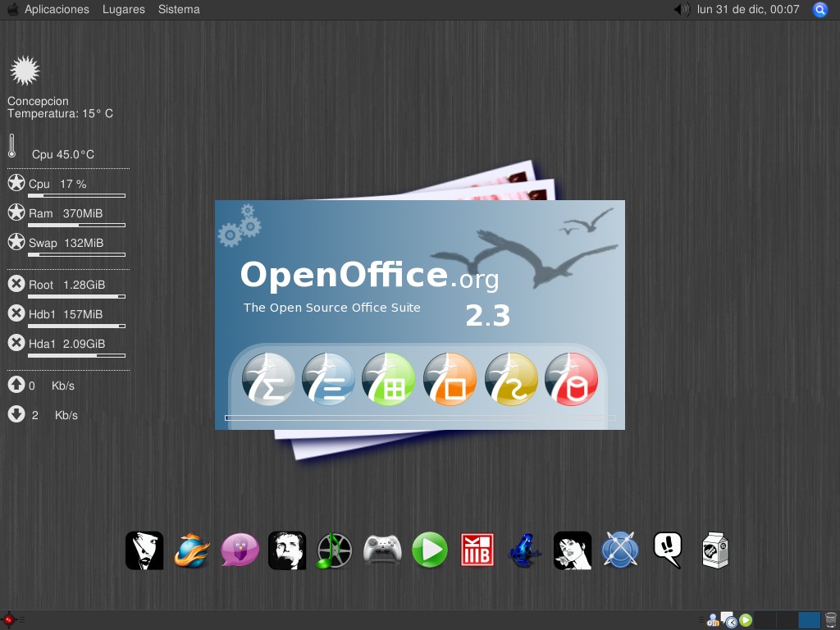Image resolution: width=840 pixels, height=630 pixels.
Task: Click the OpenOffice Math sigma icon
Action: click(268, 379)
